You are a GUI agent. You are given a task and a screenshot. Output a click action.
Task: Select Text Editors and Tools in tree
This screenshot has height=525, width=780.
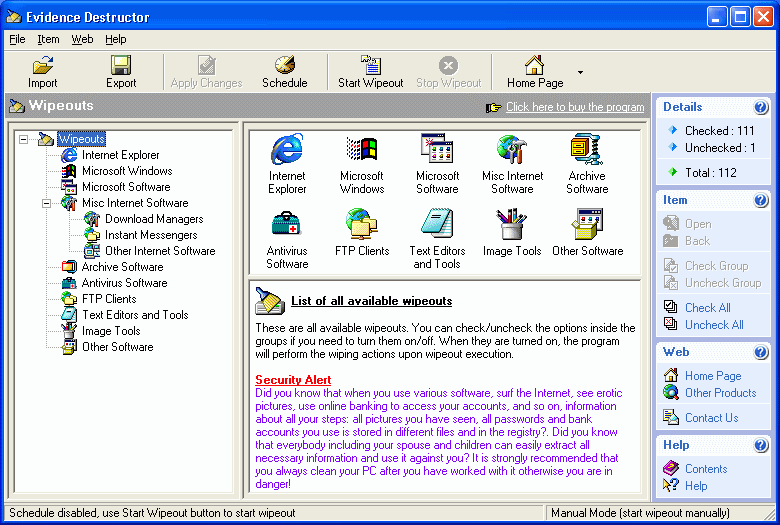pos(135,315)
